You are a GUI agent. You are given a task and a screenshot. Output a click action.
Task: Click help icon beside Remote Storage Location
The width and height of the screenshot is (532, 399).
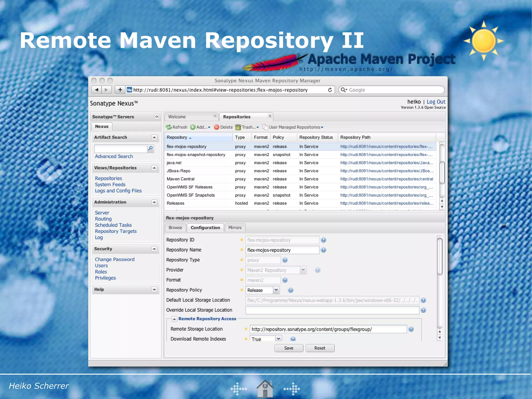pos(411,329)
